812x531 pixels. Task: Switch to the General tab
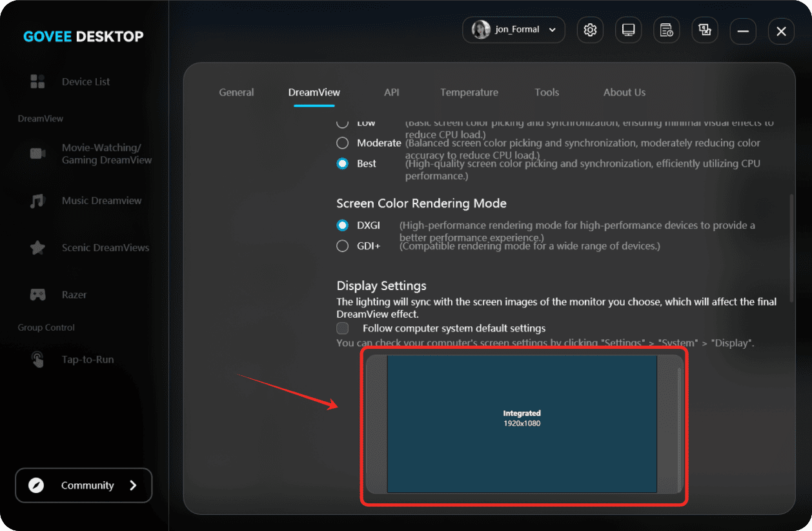coord(236,92)
